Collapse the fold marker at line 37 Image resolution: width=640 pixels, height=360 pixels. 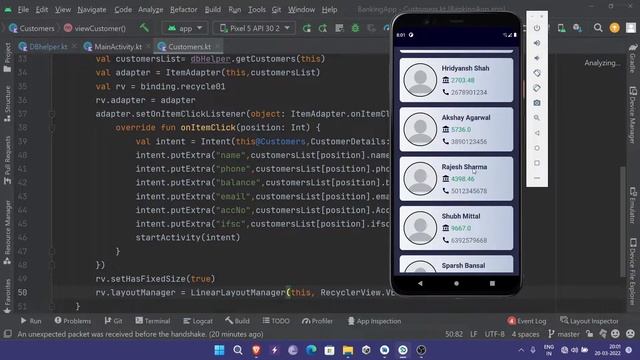[52, 114]
